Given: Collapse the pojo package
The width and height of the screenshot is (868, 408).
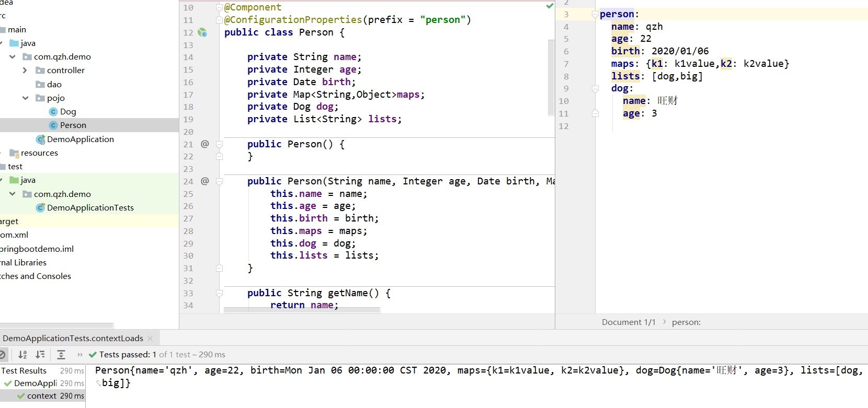Looking at the screenshot, I should click(x=25, y=98).
